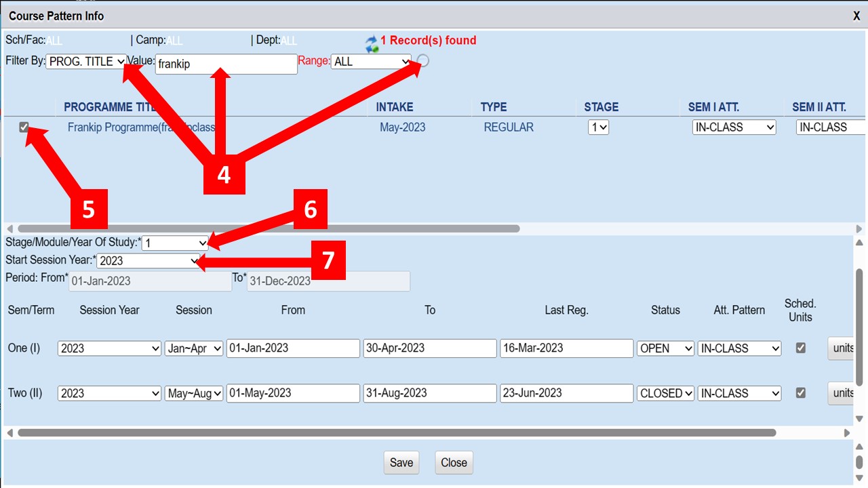
Task: Toggle the Frankip Programme row checkbox
Action: pyautogui.click(x=24, y=127)
